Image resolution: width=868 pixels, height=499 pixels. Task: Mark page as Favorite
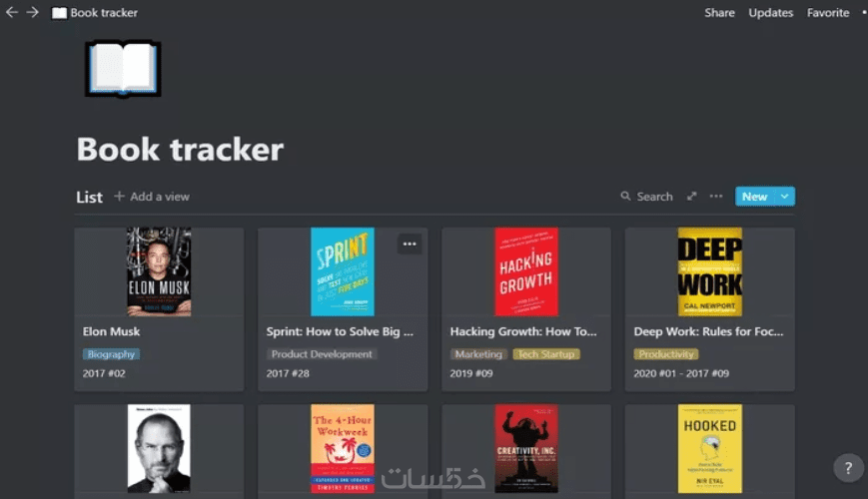pyautogui.click(x=828, y=13)
